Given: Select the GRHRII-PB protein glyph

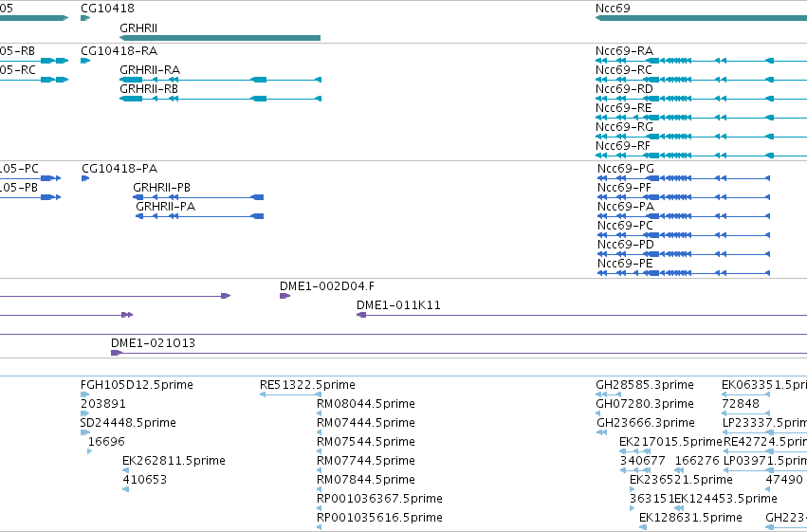Looking at the screenshot, I should click(198, 197).
